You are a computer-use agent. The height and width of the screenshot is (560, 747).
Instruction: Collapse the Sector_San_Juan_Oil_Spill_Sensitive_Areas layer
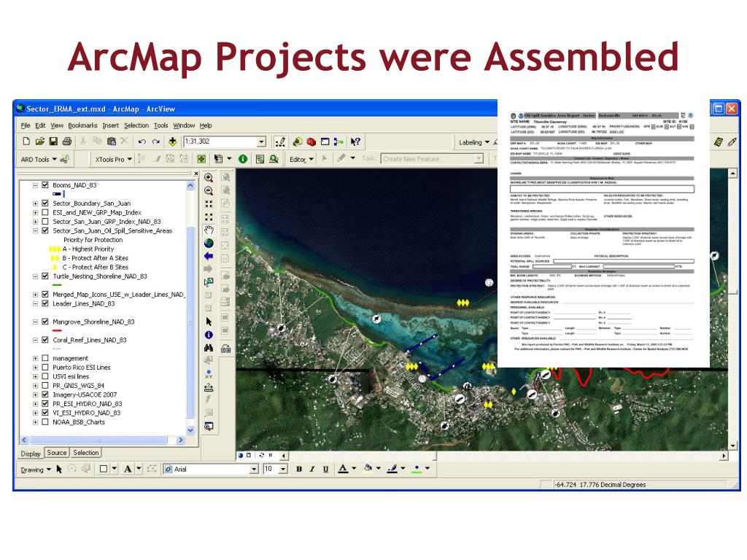pyautogui.click(x=35, y=231)
